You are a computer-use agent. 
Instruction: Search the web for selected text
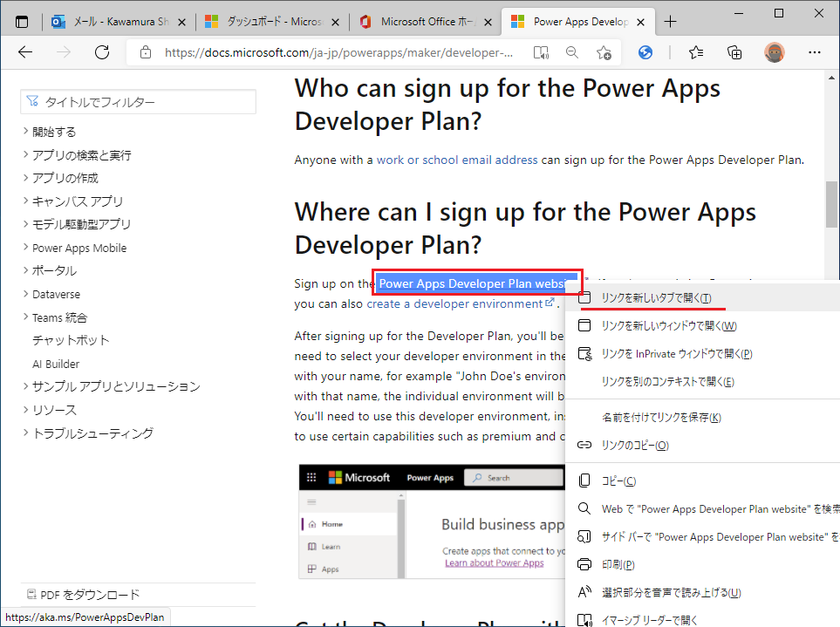[x=702, y=508]
